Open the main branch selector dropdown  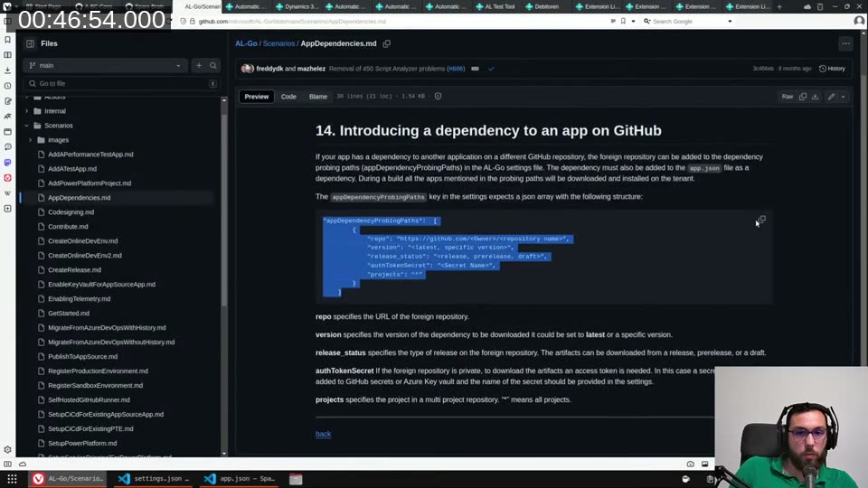click(x=105, y=65)
